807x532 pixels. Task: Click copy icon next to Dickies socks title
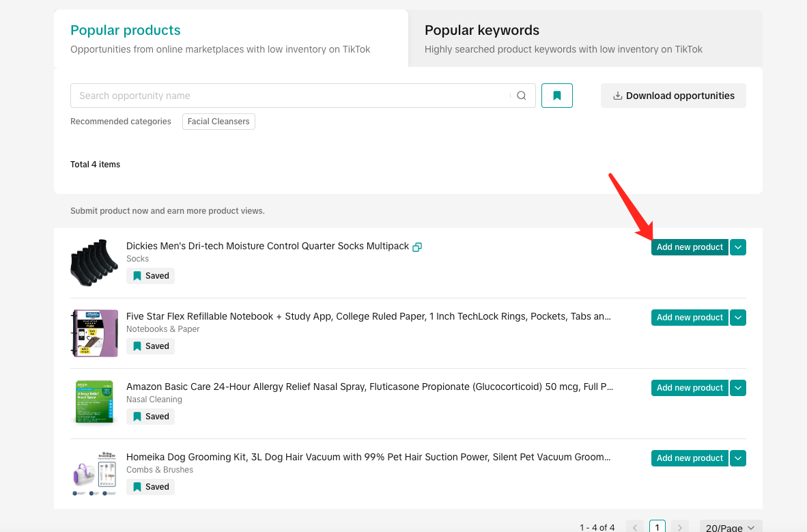[x=417, y=247]
